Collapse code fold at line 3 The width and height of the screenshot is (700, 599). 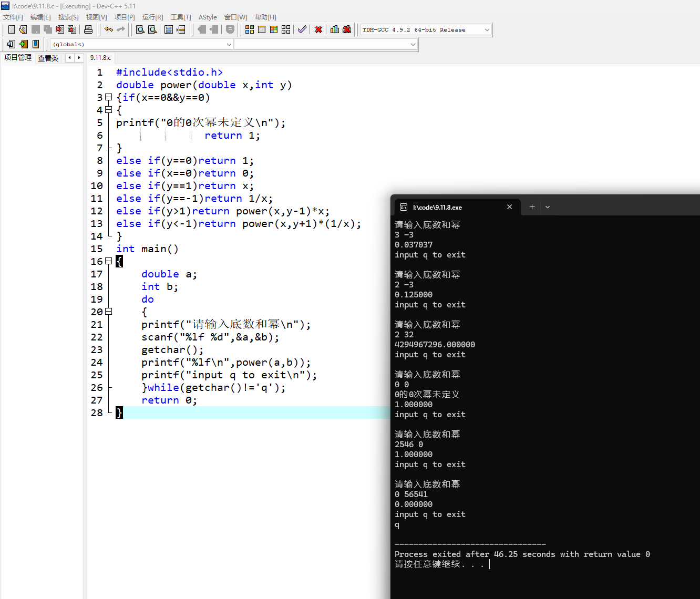point(108,97)
